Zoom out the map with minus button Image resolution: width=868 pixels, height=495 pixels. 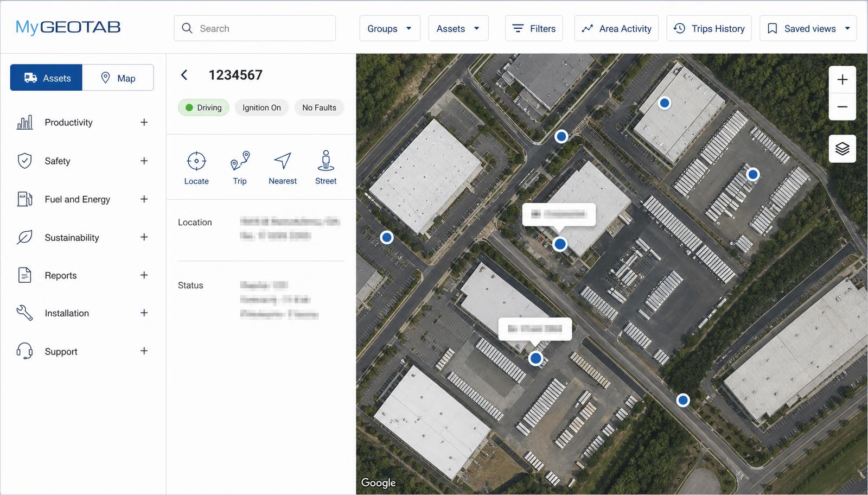(x=843, y=107)
